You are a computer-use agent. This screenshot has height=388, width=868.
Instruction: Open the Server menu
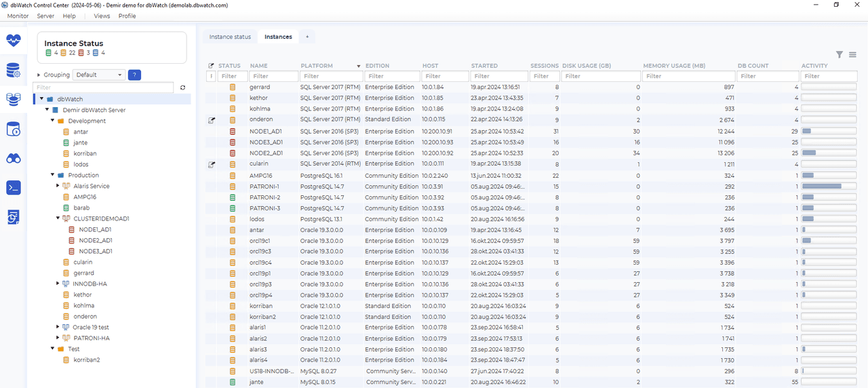click(x=45, y=16)
